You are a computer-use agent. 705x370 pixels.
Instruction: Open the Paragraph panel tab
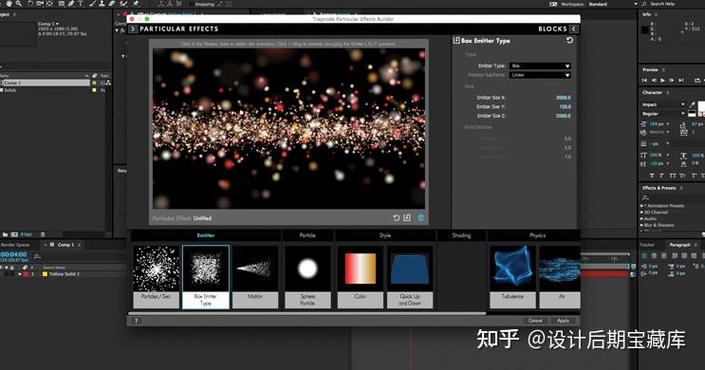pyautogui.click(x=680, y=245)
